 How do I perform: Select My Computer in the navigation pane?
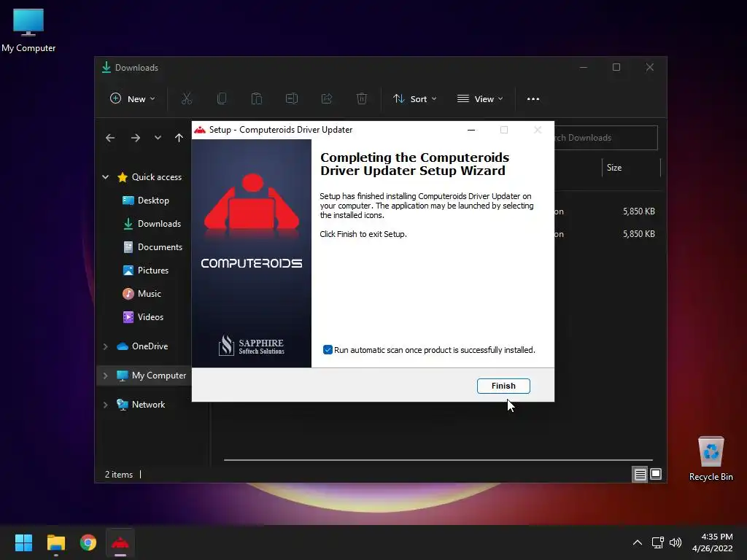[x=152, y=376]
